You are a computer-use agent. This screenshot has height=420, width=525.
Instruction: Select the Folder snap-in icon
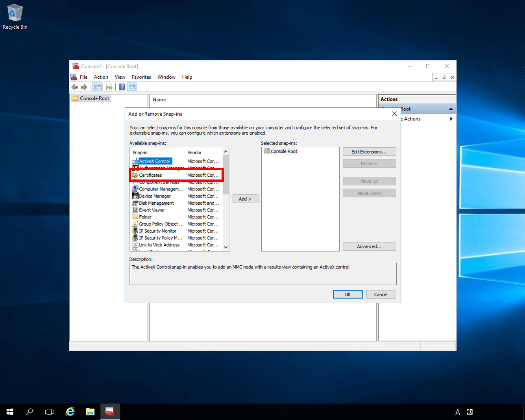(x=135, y=217)
